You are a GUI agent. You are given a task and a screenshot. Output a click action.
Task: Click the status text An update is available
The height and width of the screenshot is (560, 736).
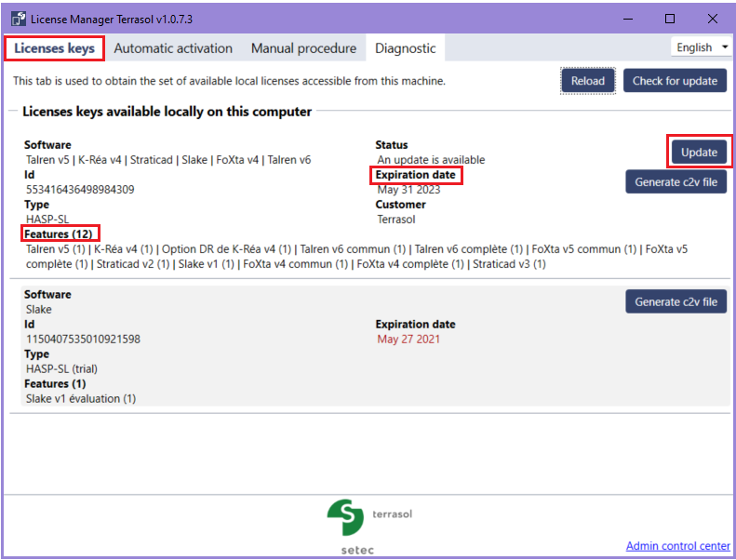[431, 160]
